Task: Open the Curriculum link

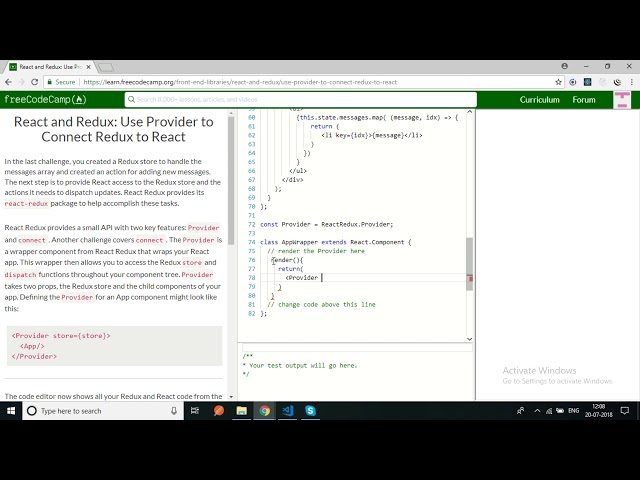Action: point(539,100)
